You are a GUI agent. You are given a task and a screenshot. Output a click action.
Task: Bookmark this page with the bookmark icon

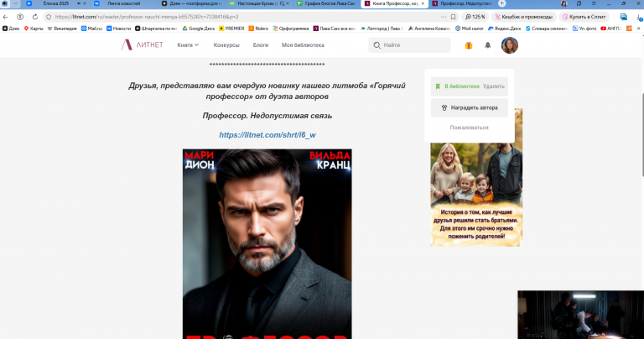(x=454, y=17)
